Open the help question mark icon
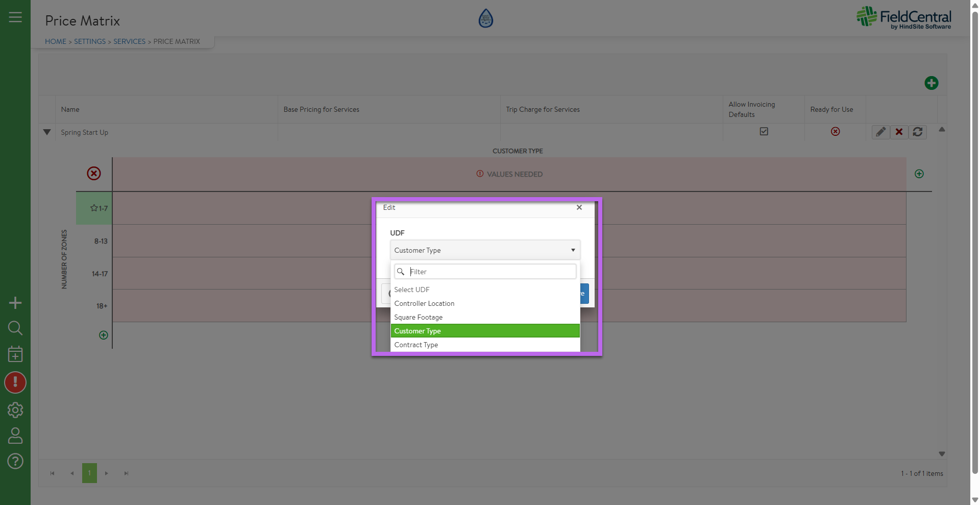980x505 pixels. 15,462
